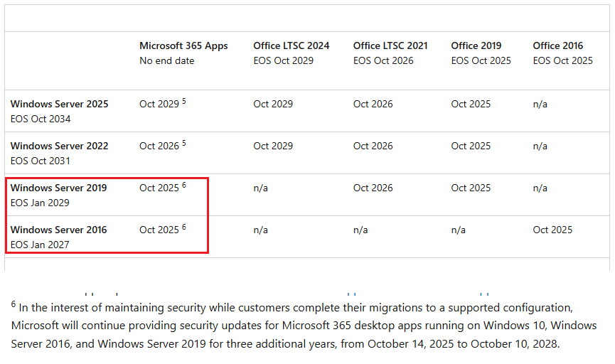Open footnote 6 in Windows Server 2019 row
The image size is (615, 364).
click(184, 185)
